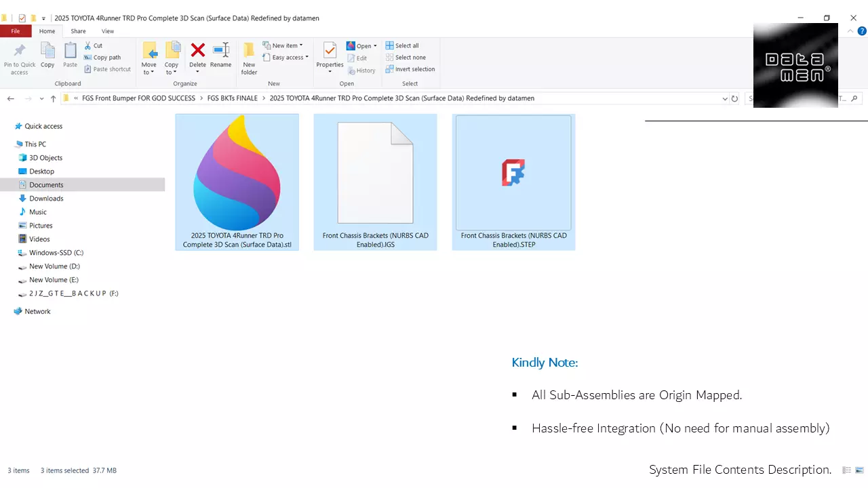The height and width of the screenshot is (488, 868).
Task: Open Quick Access Toolbar customize dropdown
Action: (x=43, y=18)
